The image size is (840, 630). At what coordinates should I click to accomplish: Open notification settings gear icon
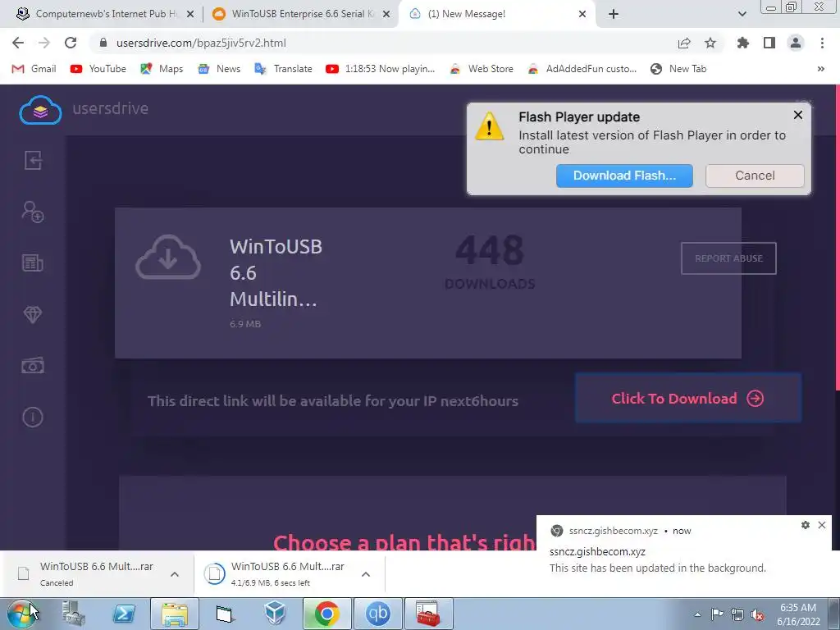[806, 525]
